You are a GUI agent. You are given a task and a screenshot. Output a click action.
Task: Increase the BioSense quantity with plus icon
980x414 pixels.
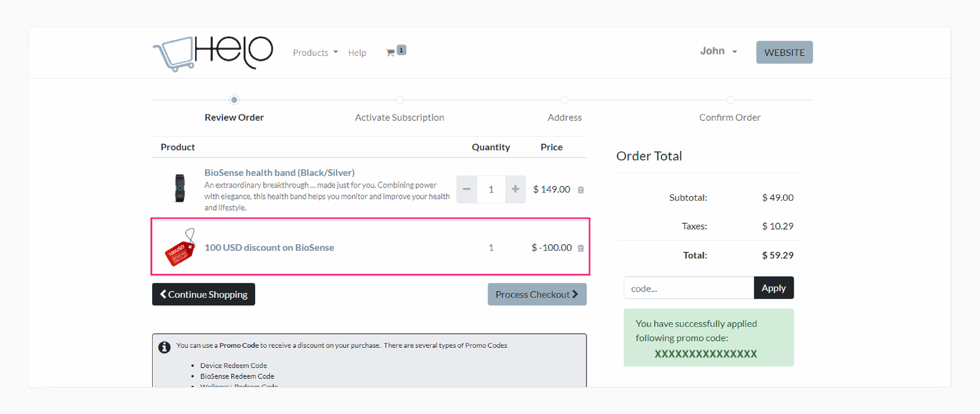[x=515, y=189]
